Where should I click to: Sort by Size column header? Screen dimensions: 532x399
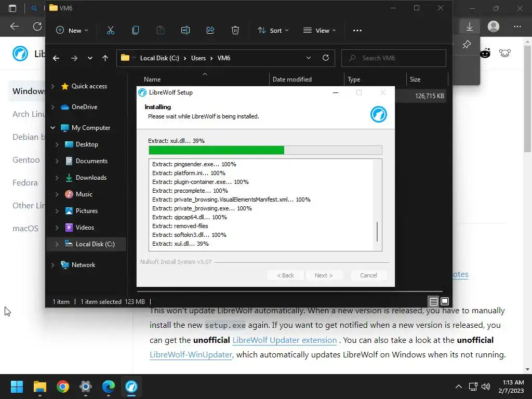(x=415, y=79)
